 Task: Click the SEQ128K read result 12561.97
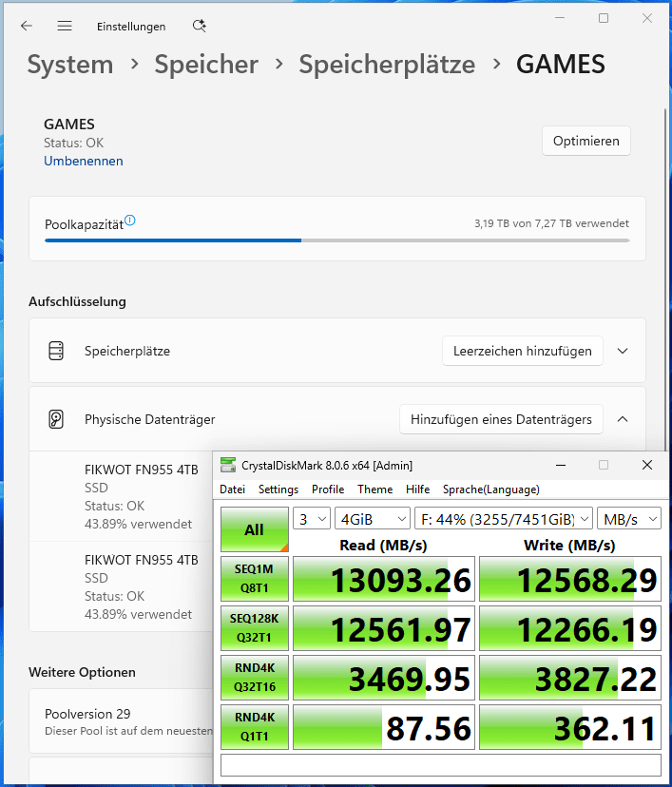point(384,628)
